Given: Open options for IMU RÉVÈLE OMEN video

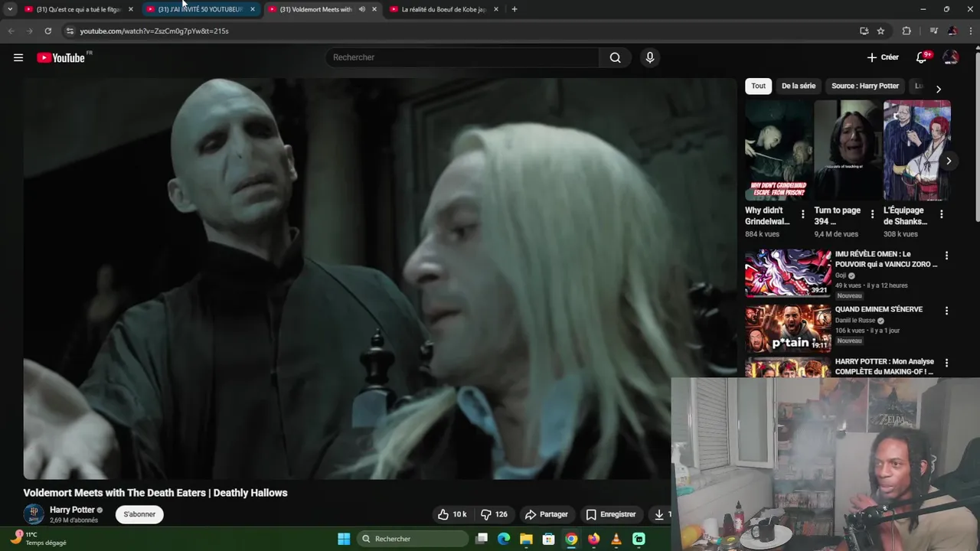Looking at the screenshot, I should (946, 256).
